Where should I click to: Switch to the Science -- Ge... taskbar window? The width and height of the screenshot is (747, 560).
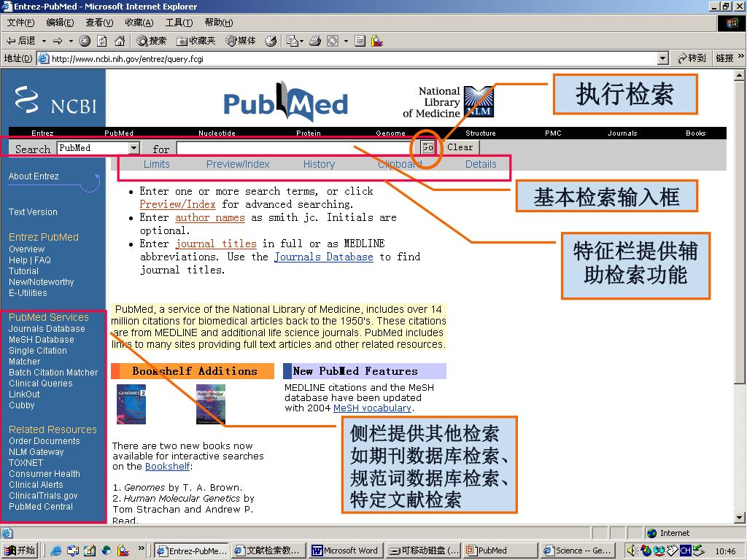578,551
